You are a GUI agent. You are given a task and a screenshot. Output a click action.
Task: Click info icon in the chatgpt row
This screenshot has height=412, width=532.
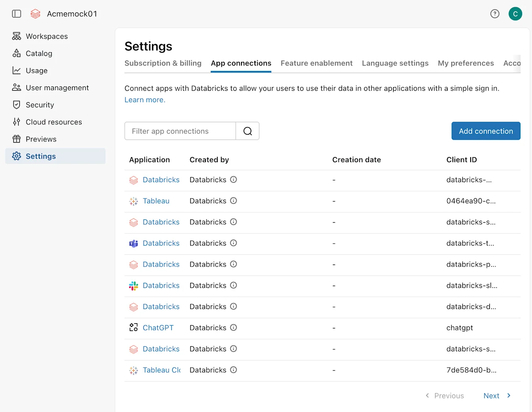[x=234, y=328]
